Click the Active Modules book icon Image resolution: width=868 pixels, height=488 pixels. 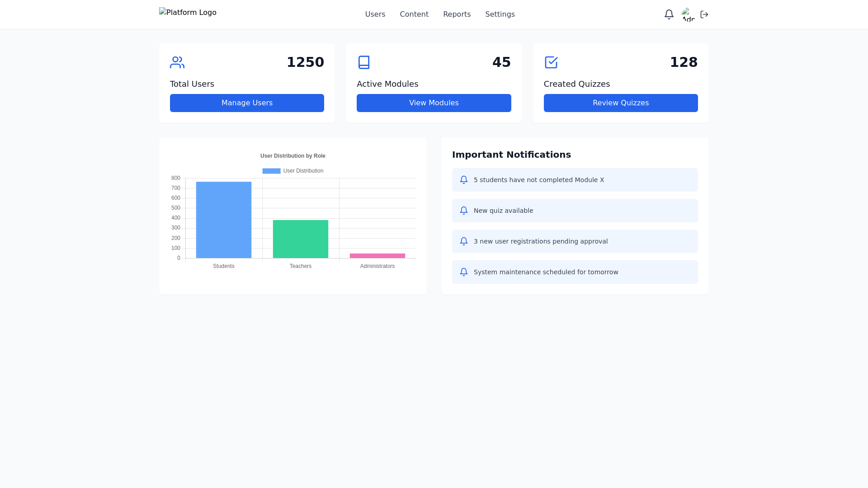click(x=363, y=62)
